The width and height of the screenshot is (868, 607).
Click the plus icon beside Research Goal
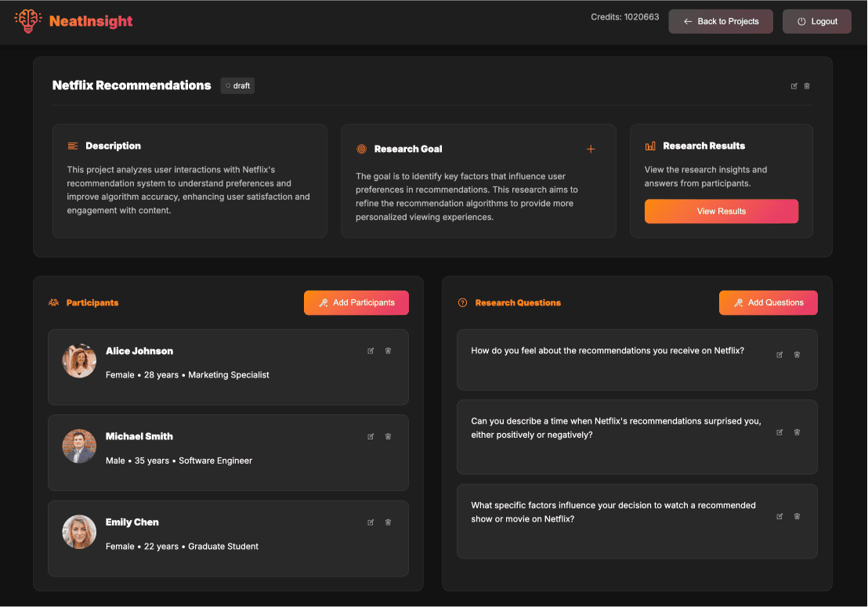click(x=591, y=148)
